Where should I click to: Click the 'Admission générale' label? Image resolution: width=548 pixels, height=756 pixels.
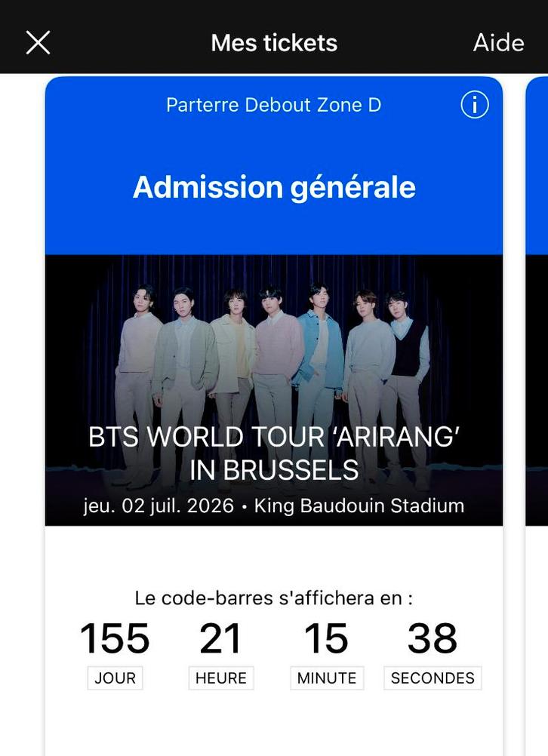273,187
